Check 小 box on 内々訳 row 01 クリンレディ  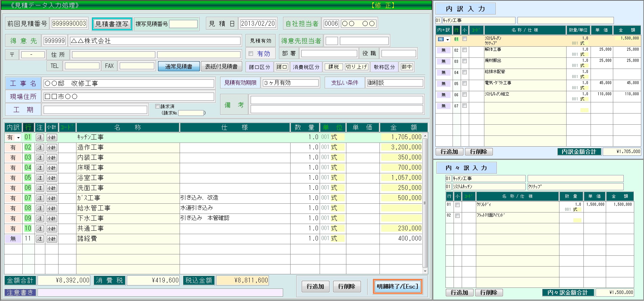[x=458, y=205]
